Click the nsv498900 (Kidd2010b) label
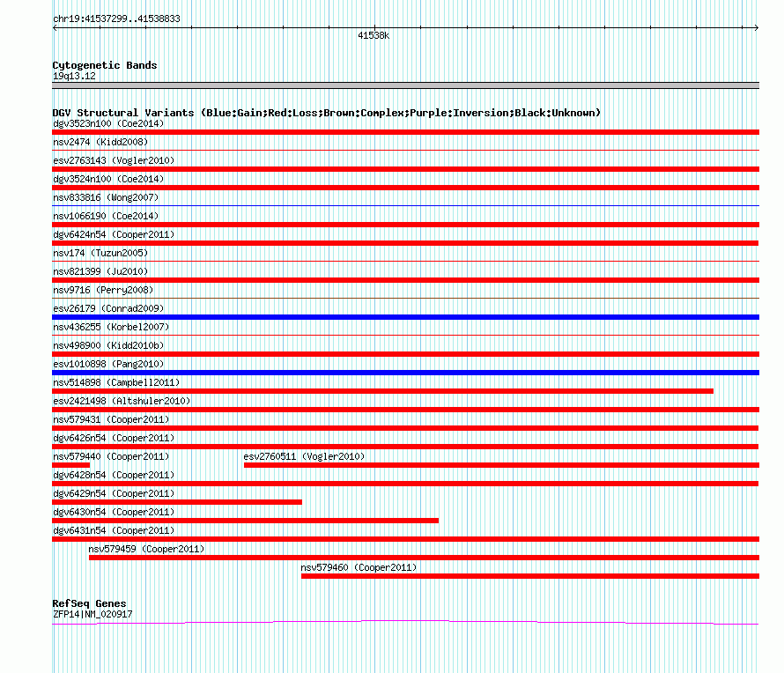 click(x=108, y=345)
